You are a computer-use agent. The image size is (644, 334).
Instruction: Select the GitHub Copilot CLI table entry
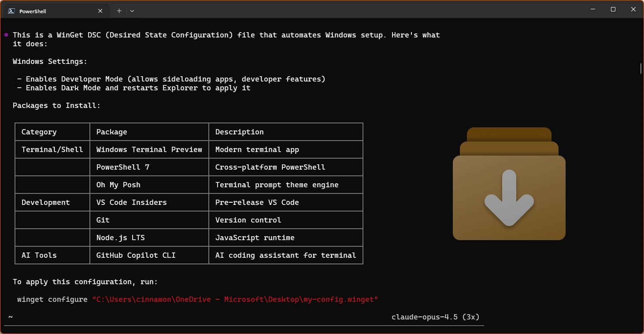[x=135, y=255]
